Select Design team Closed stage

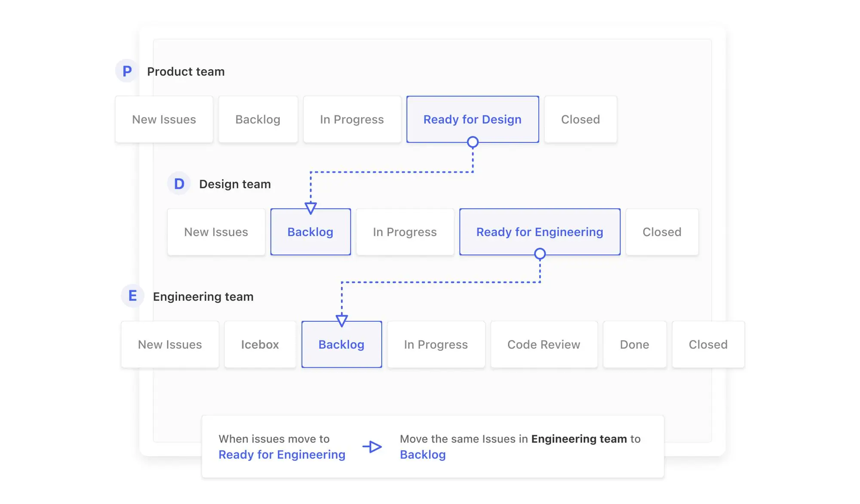point(662,232)
